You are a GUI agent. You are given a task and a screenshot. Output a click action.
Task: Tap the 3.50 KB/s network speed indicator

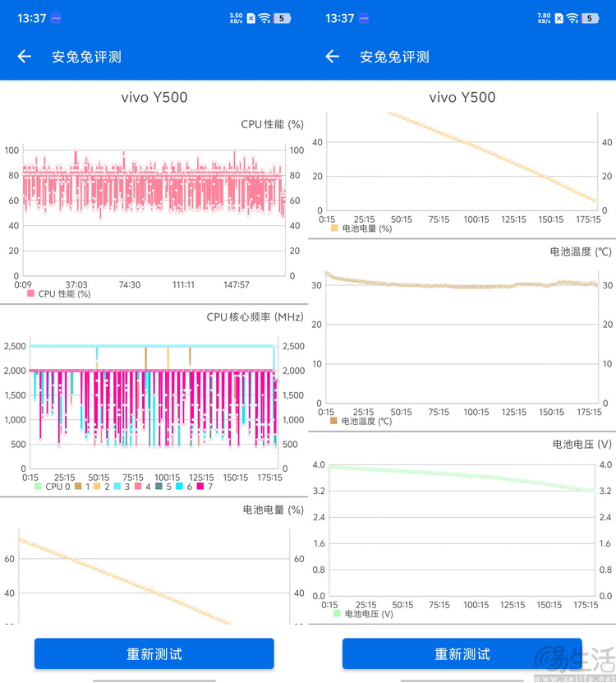pyautogui.click(x=236, y=18)
